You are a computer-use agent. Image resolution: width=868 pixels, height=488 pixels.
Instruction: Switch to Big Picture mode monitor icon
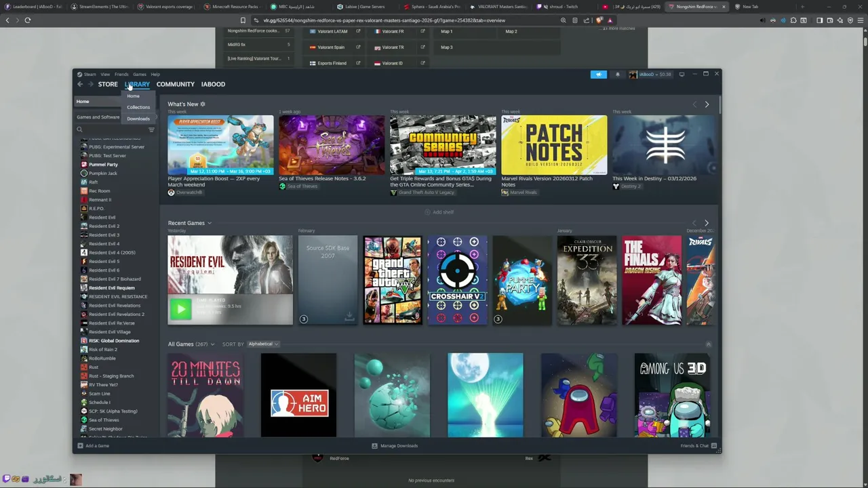[x=682, y=74]
